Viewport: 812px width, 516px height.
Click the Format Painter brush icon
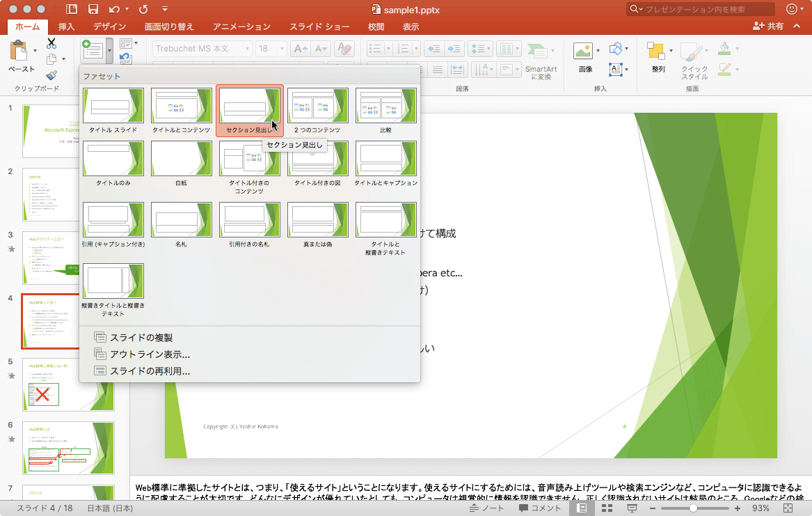tap(51, 75)
